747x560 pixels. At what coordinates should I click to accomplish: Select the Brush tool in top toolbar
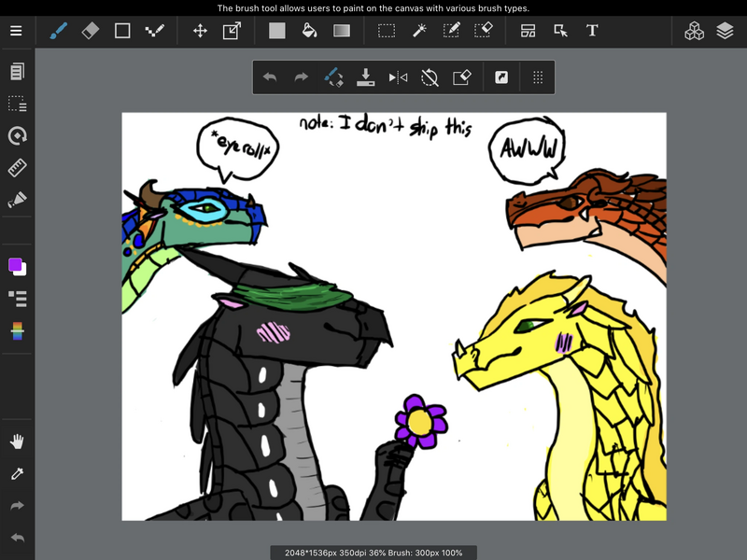[x=58, y=31]
